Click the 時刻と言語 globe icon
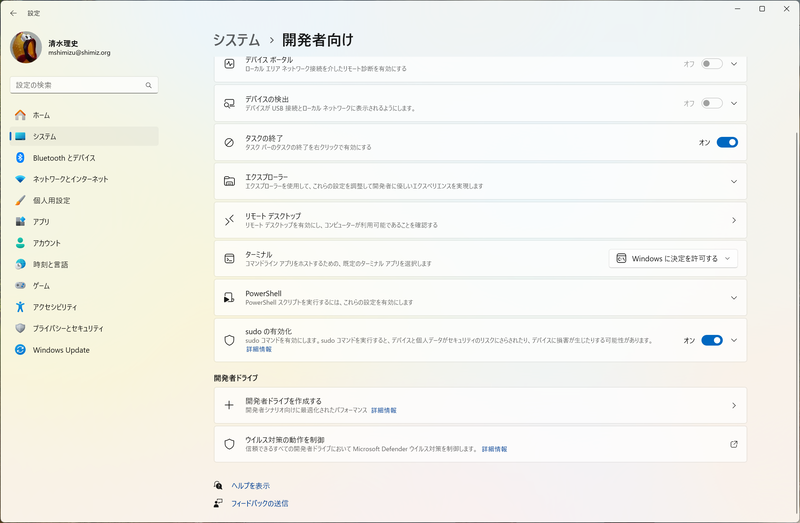This screenshot has height=523, width=800. coord(20,264)
